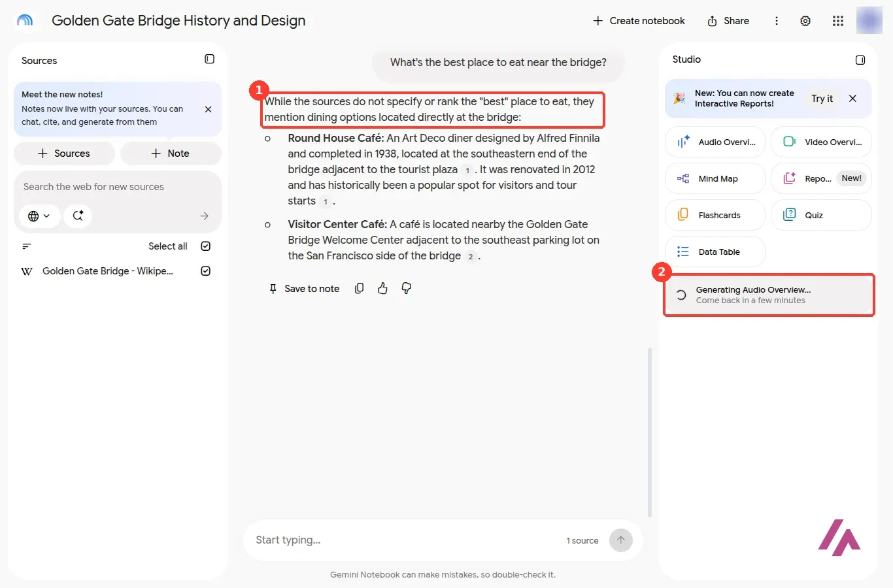Generate a Data Table

(x=715, y=252)
